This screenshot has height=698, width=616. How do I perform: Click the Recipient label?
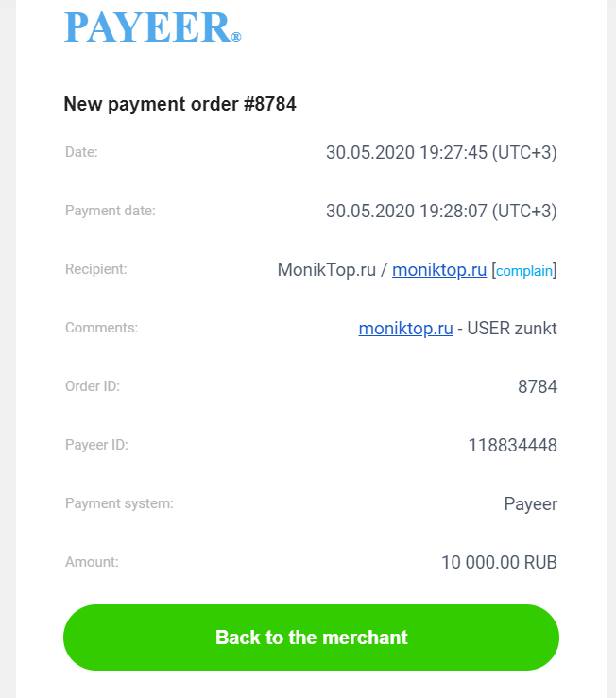(95, 269)
